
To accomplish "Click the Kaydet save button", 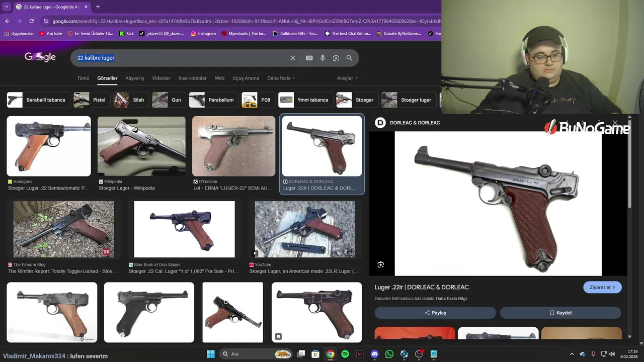I will pos(560,313).
